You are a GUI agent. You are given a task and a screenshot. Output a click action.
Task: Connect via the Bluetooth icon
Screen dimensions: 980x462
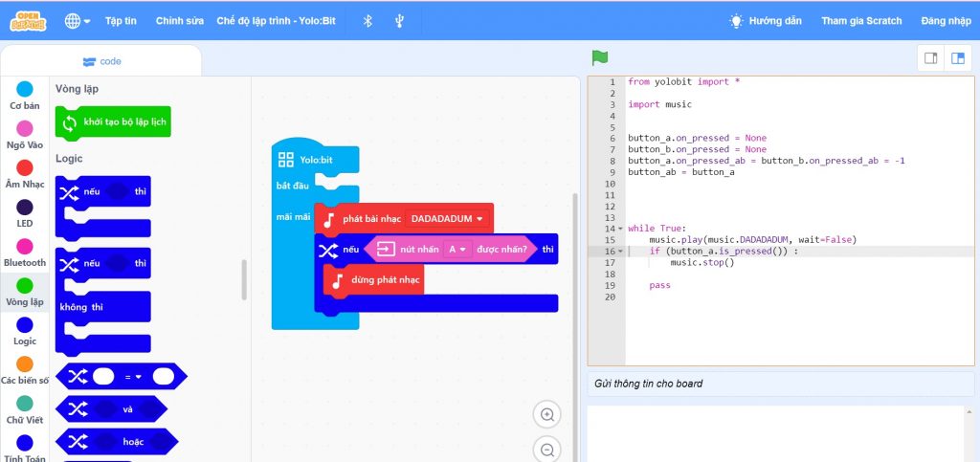coord(367,21)
